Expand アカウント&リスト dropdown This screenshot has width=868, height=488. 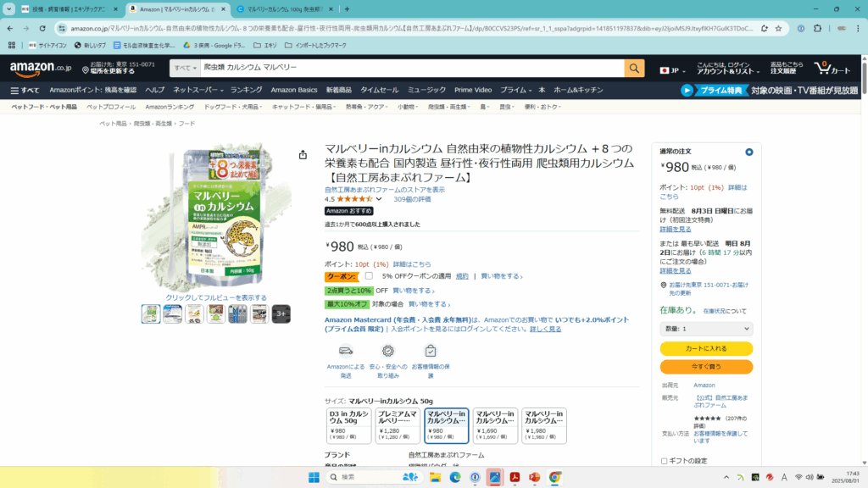(727, 68)
